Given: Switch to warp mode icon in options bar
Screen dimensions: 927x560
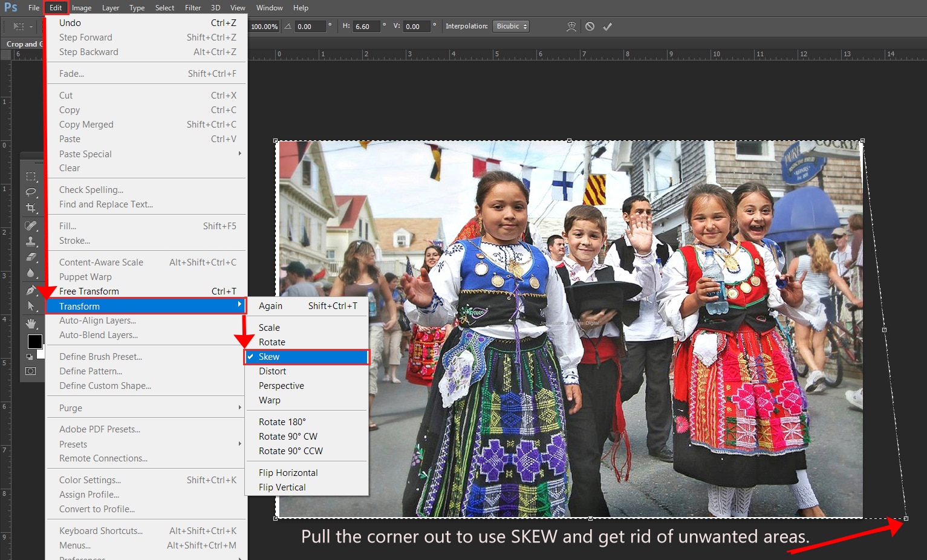Looking at the screenshot, I should click(571, 27).
